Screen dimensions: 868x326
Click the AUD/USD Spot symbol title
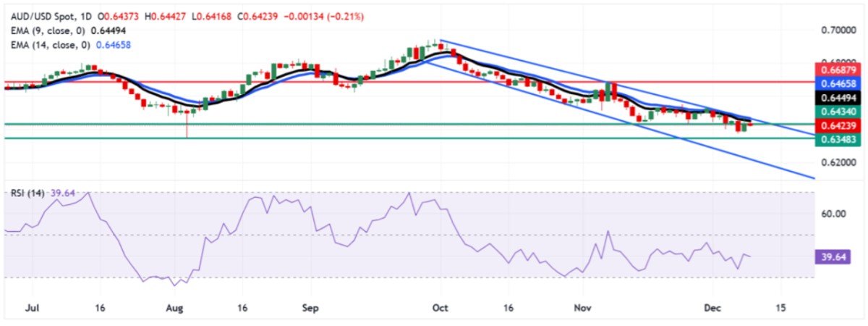click(42, 16)
